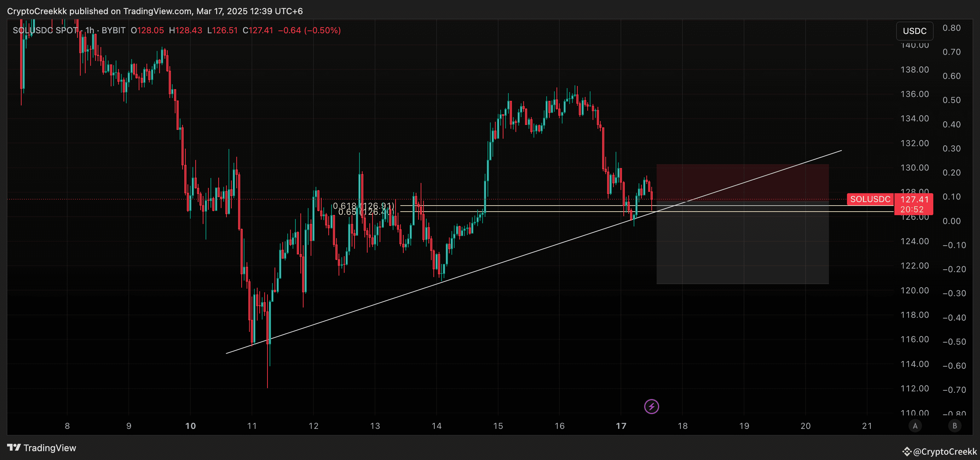Click date 16 on the time axis
The height and width of the screenshot is (460, 980).
tap(560, 426)
